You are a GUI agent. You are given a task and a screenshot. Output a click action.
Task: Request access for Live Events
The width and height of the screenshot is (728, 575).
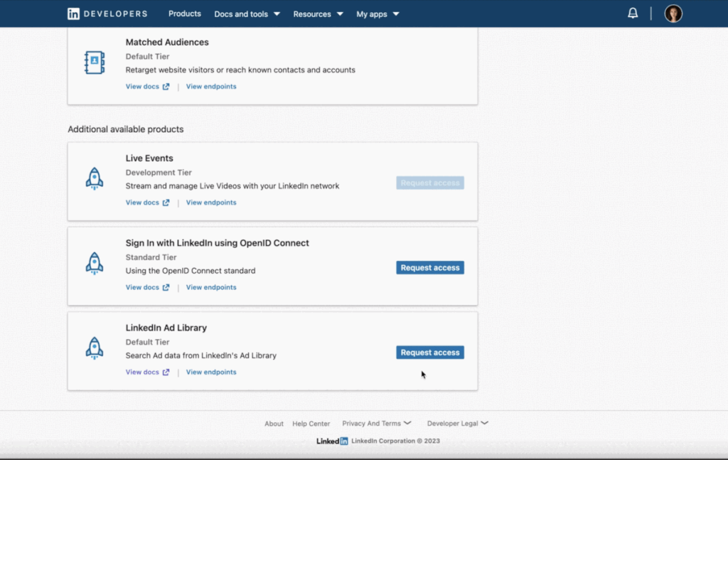click(x=430, y=183)
